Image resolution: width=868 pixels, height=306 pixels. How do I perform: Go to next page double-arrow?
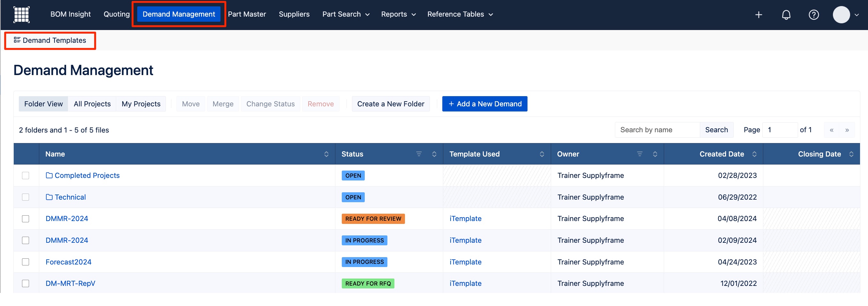(847, 130)
